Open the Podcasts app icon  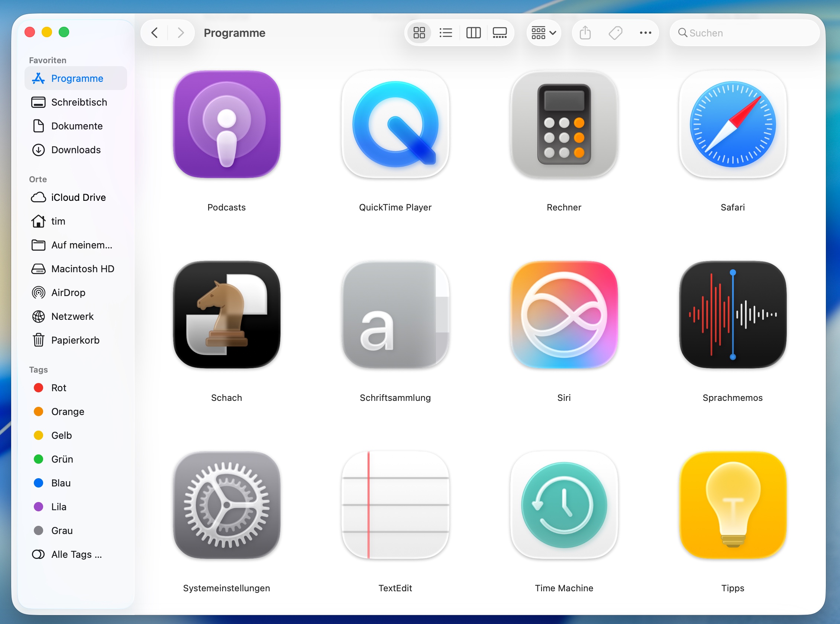tap(226, 124)
